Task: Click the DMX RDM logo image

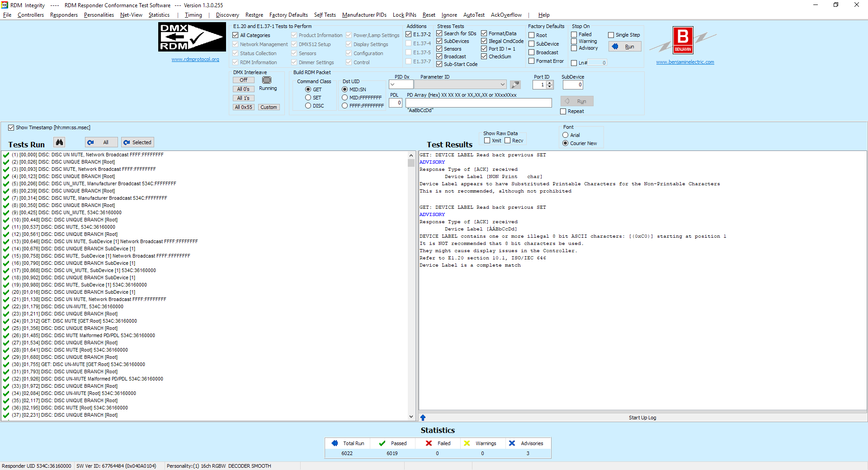Action: [x=192, y=37]
